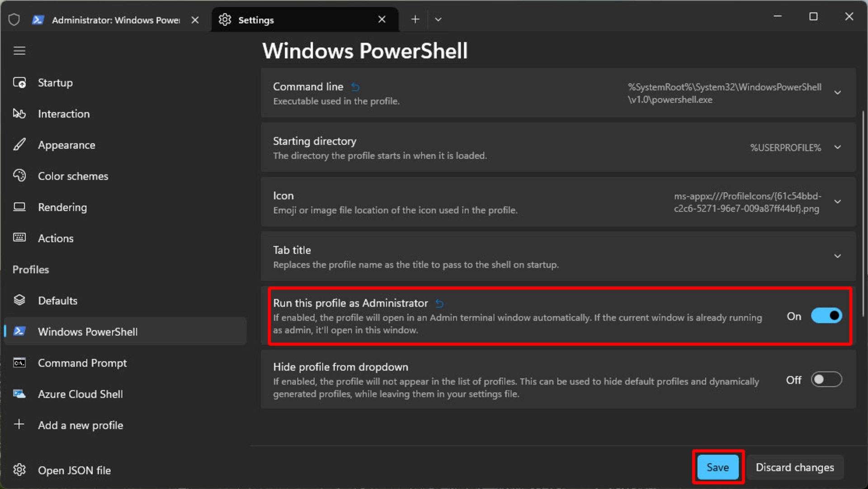The image size is (868, 489).
Task: Click the Defaults layers icon
Action: pyautogui.click(x=19, y=300)
